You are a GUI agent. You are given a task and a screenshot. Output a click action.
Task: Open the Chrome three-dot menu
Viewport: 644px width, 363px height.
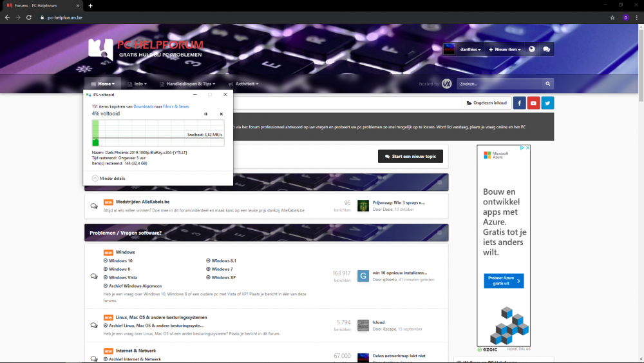point(637,17)
